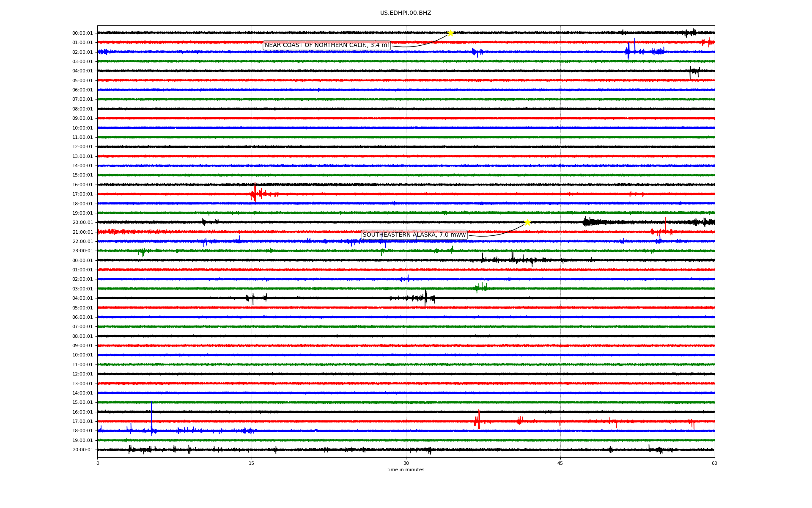Click the large blue spike on lower 18:00:01 trace
This screenshot has width=812, height=508.
(x=151, y=417)
